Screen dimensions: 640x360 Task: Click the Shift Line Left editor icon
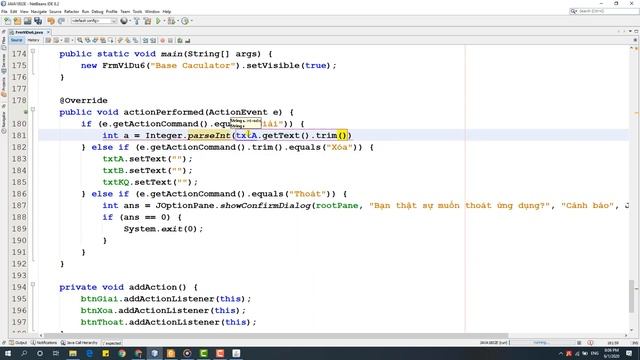[145, 40]
